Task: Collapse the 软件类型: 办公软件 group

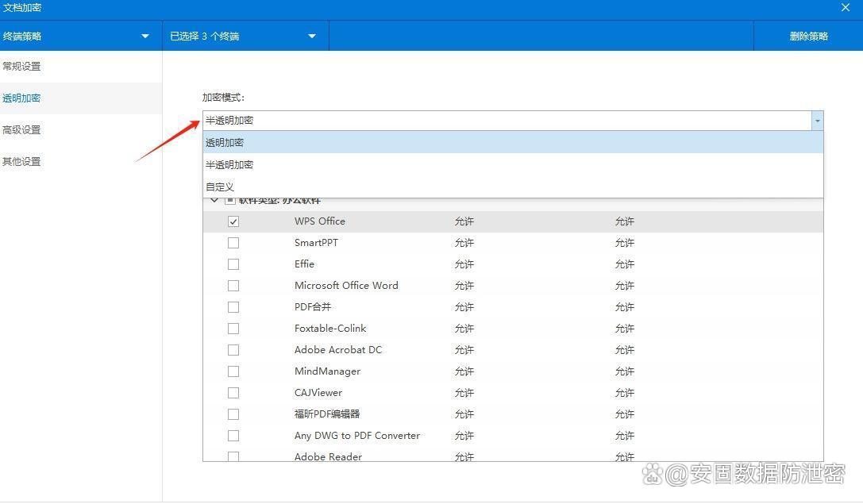Action: coord(214,201)
